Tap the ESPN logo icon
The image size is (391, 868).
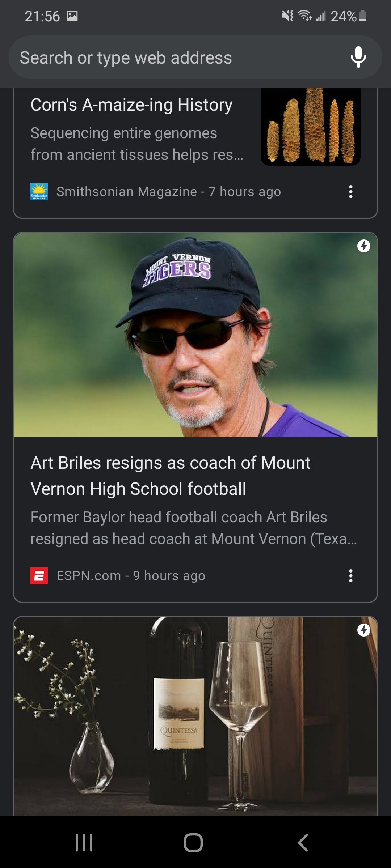click(x=39, y=575)
